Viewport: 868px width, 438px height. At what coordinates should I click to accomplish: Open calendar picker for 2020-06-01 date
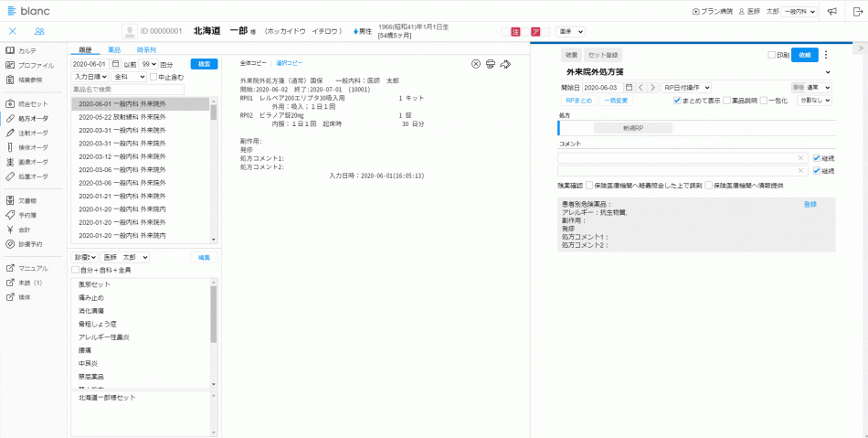coord(115,64)
